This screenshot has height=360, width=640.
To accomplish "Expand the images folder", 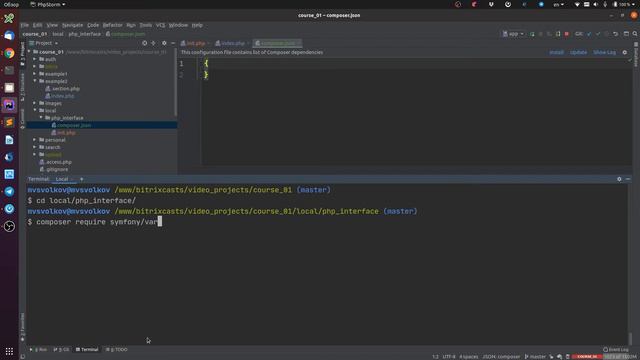I will (x=35, y=103).
